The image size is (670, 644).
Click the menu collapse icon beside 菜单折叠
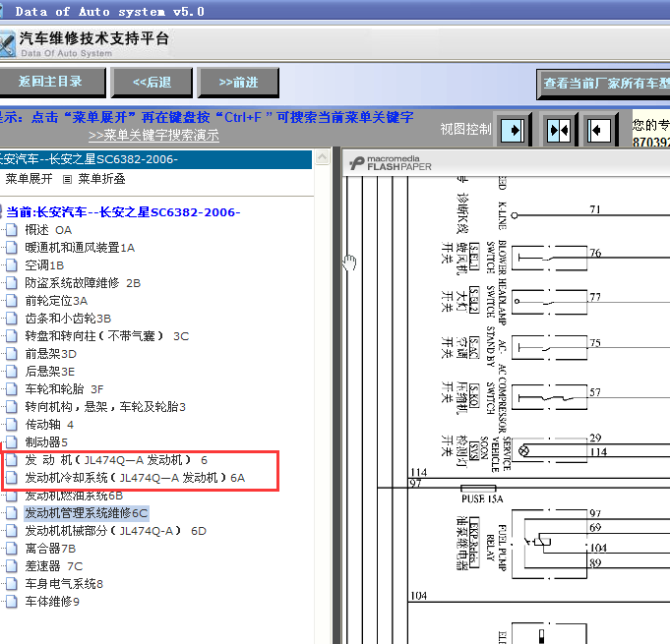[67, 179]
